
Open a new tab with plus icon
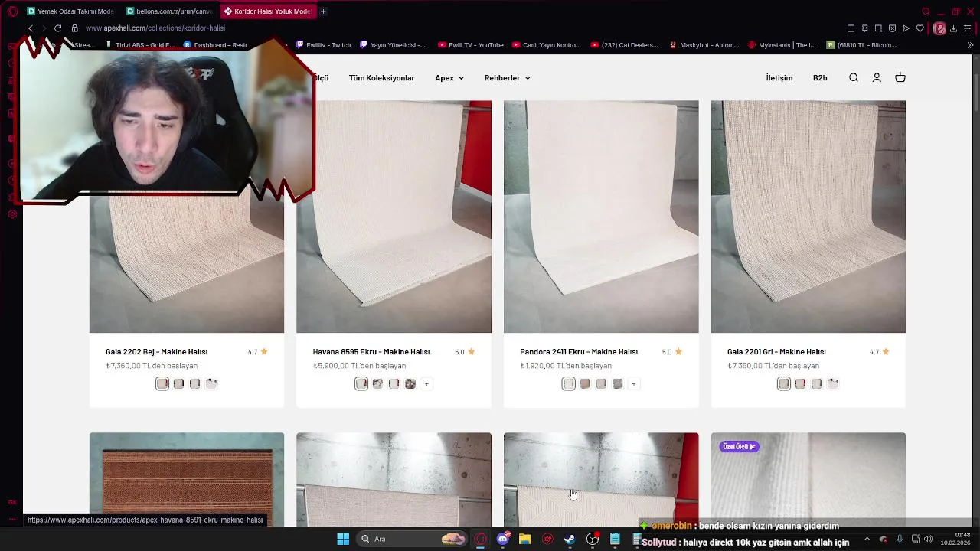323,11
